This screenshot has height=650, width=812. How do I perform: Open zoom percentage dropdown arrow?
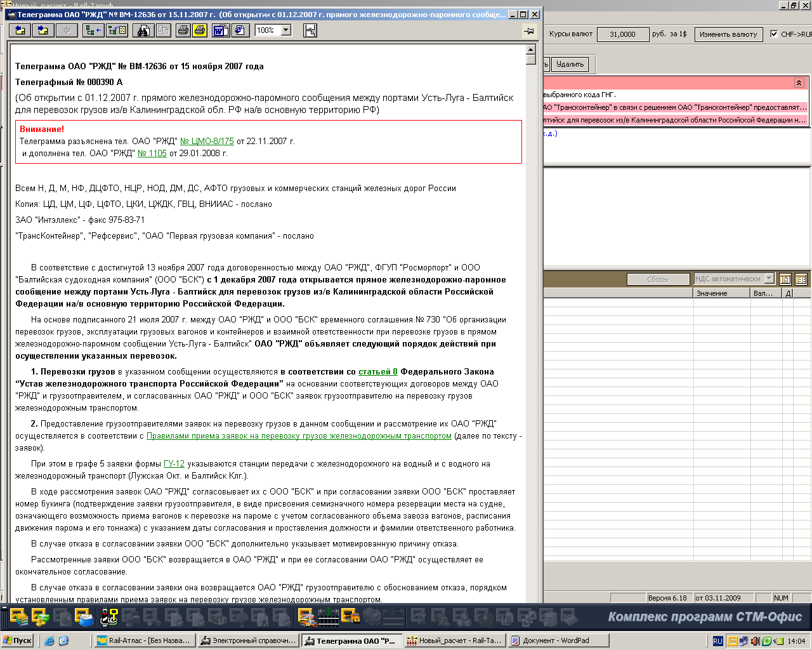point(285,30)
